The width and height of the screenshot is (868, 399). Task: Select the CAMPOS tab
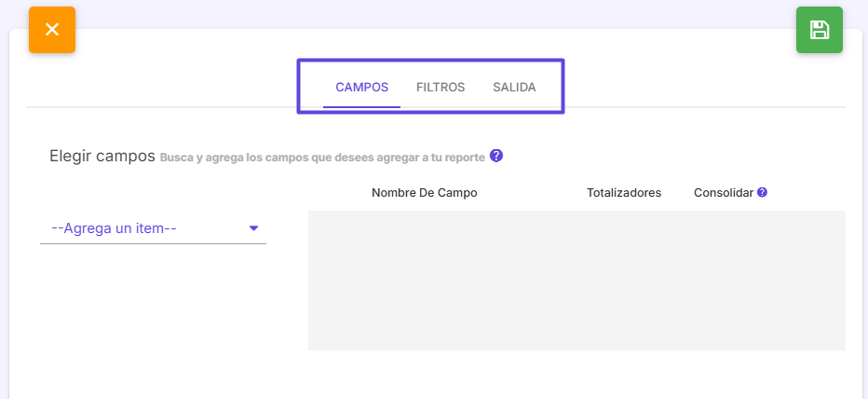(362, 88)
